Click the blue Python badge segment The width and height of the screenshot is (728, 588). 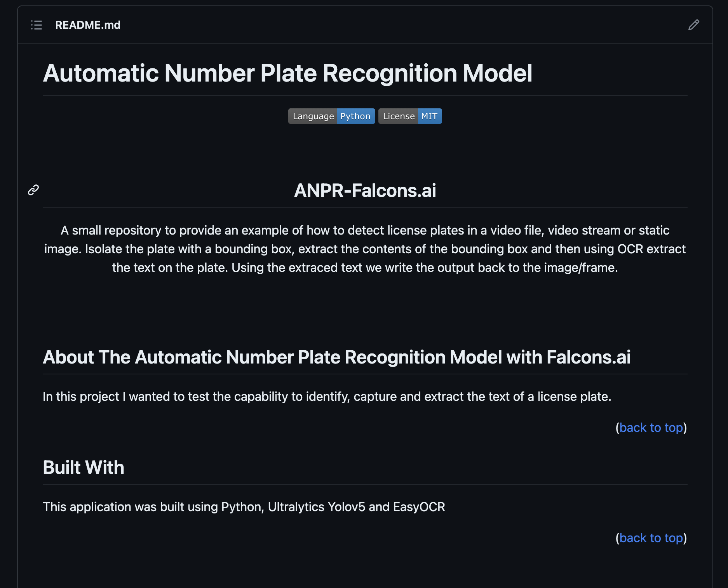click(356, 116)
